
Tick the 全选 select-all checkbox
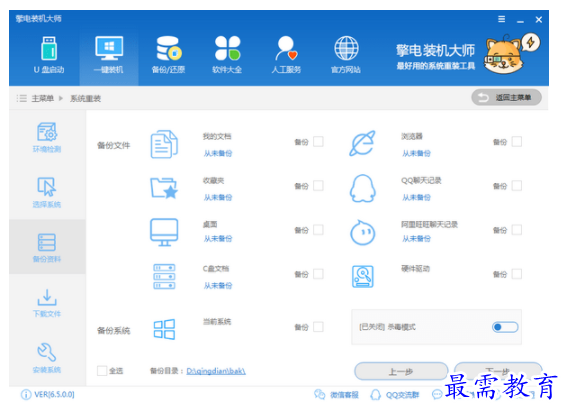point(102,371)
